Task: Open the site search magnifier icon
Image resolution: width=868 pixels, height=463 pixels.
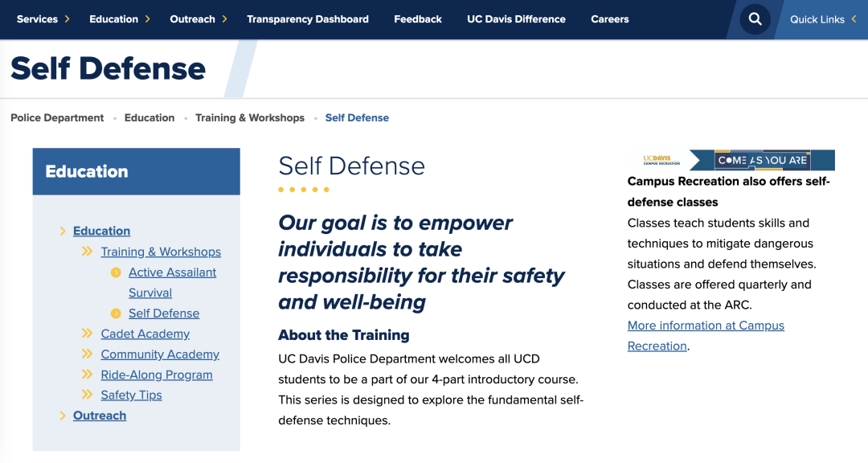Action: 755,19
